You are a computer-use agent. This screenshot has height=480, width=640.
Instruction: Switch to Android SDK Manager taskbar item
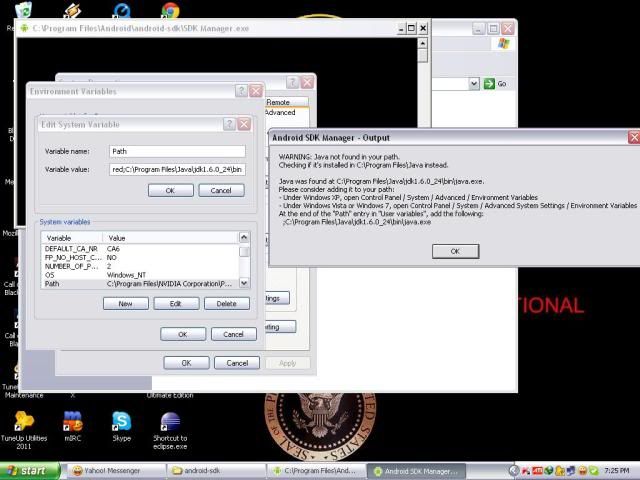tap(417, 471)
